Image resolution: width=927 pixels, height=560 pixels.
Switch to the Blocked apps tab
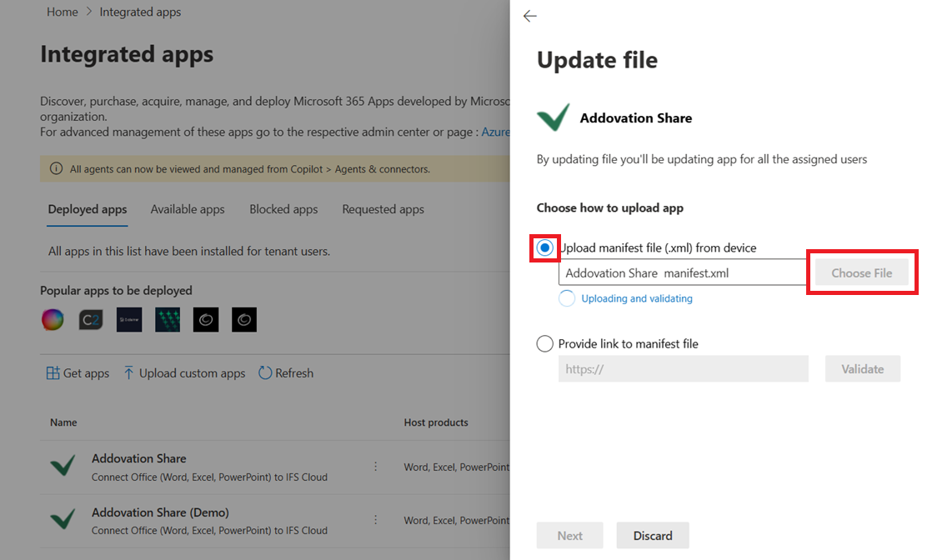click(283, 209)
